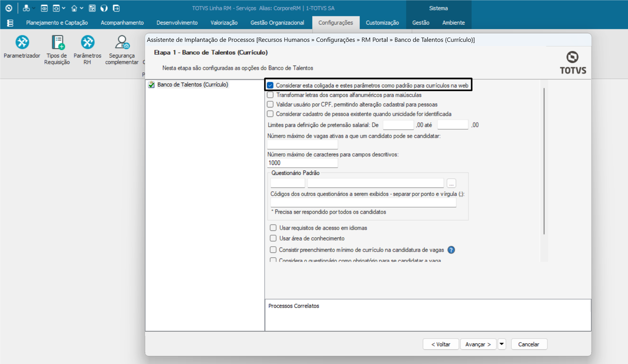Click the ellipsis lookup button for Questionário Padrão
The width and height of the screenshot is (628, 364).
point(451,183)
